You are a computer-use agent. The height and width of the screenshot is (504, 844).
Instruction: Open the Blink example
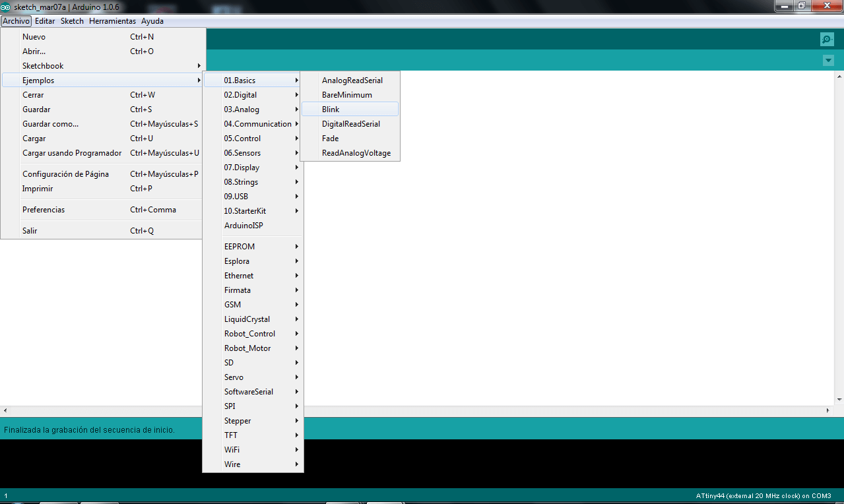click(350, 110)
